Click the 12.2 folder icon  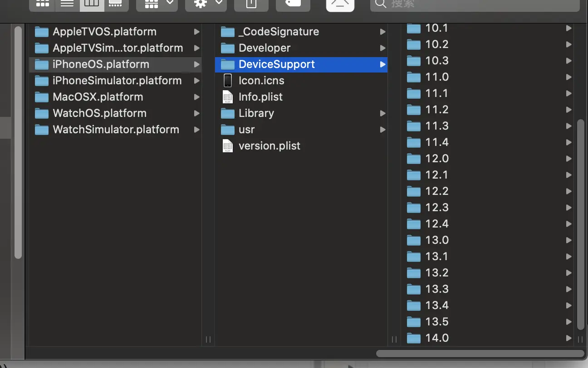click(x=414, y=191)
